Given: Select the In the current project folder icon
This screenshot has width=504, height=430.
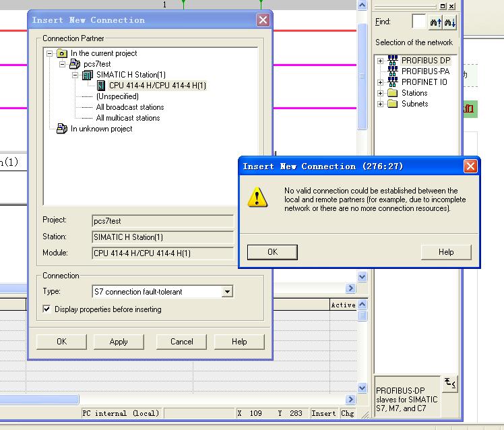Looking at the screenshot, I should click(62, 53).
